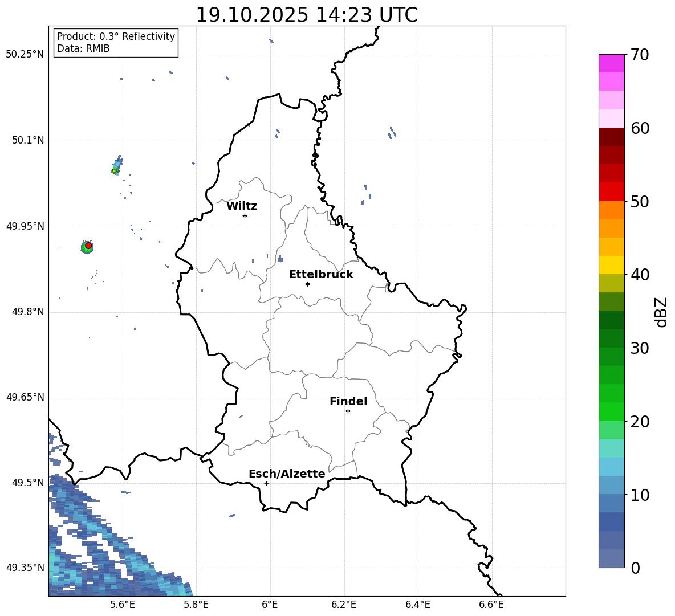The height and width of the screenshot is (616, 675).
Task: Click the Data: RMIB label
Action: [x=83, y=48]
